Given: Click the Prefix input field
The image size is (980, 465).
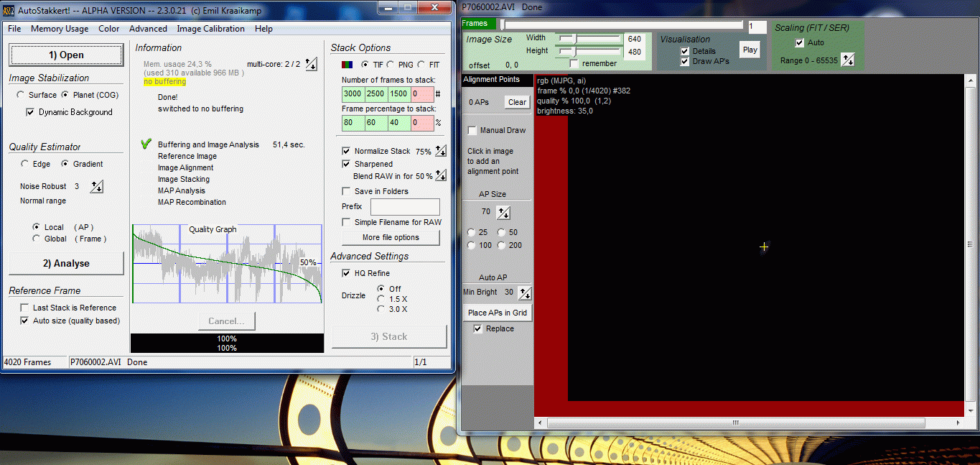Looking at the screenshot, I should (x=405, y=207).
